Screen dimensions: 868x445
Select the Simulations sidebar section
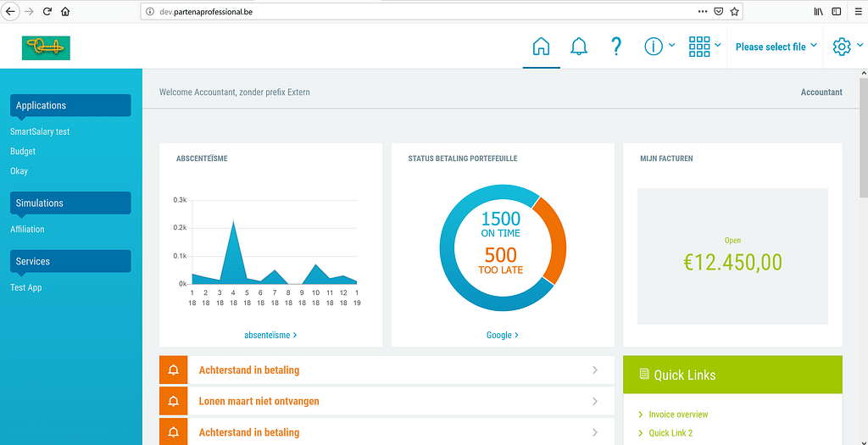pyautogui.click(x=70, y=203)
